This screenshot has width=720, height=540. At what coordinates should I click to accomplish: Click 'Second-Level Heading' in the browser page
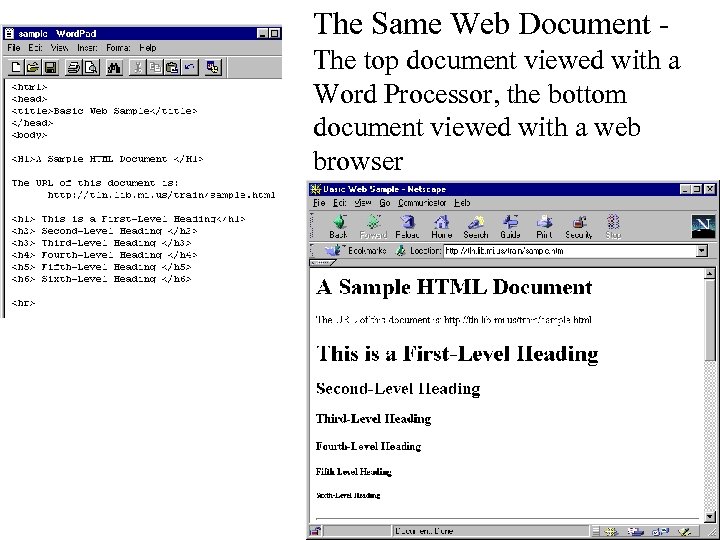tap(398, 389)
